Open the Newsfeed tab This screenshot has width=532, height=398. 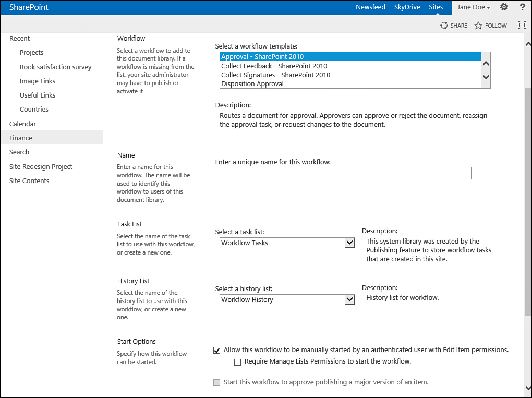coord(370,7)
